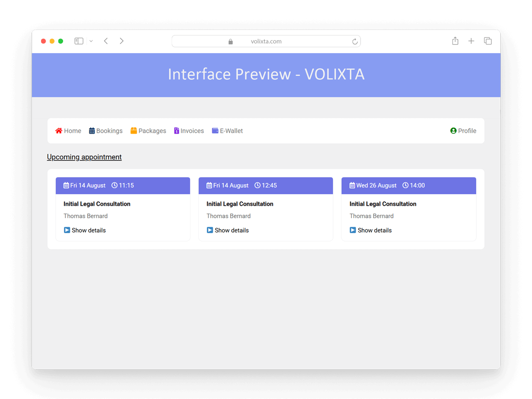Go back with the browser back arrow
This screenshot has width=532, height=399.
tap(106, 41)
